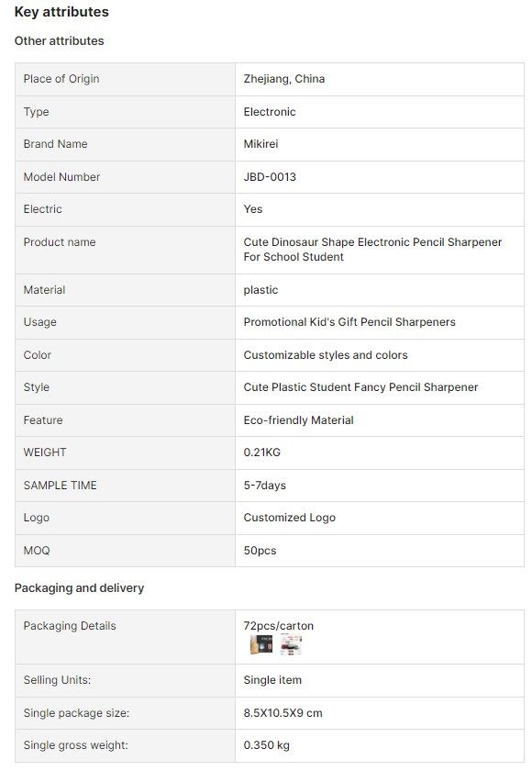Viewport: 532px width, 771px height.
Task: Open the second packaging thumbnail image
Action: [291, 644]
